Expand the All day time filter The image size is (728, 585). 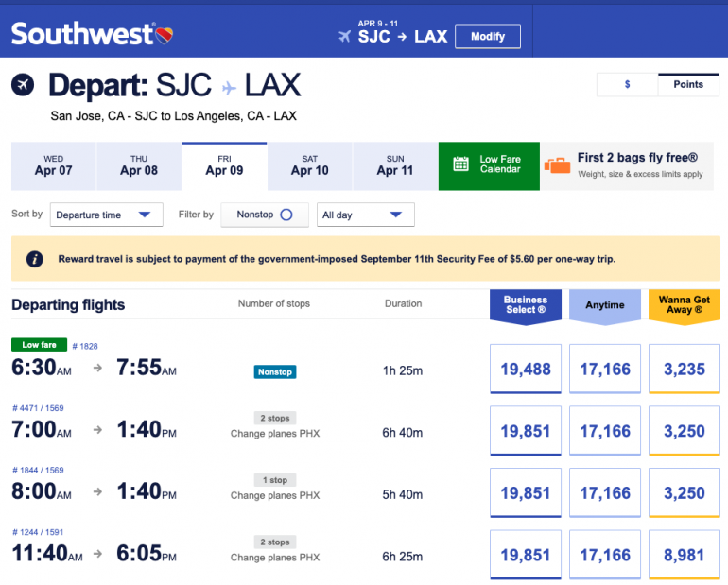pyautogui.click(x=365, y=215)
